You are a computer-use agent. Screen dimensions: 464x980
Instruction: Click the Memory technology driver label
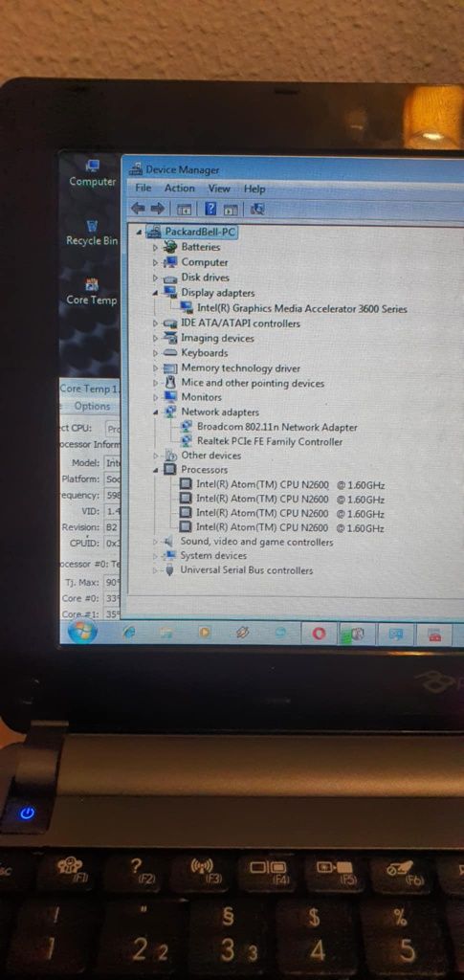[x=240, y=368]
